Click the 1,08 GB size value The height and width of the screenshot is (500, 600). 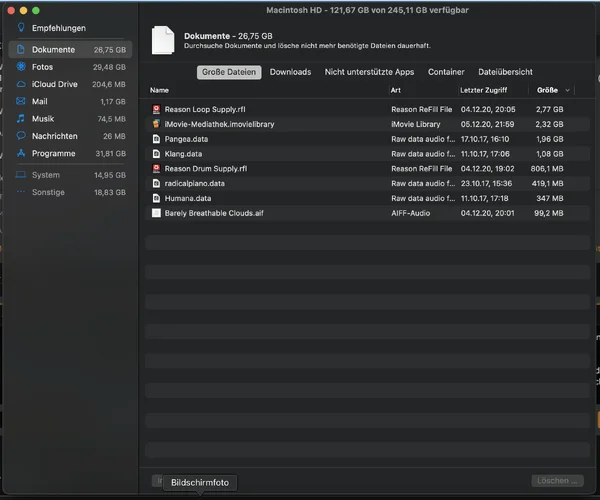pos(549,154)
